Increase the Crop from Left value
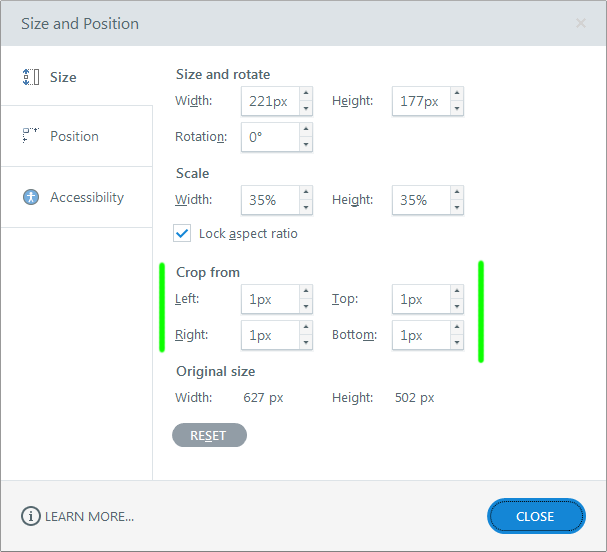This screenshot has width=607, height=552. click(x=306, y=292)
